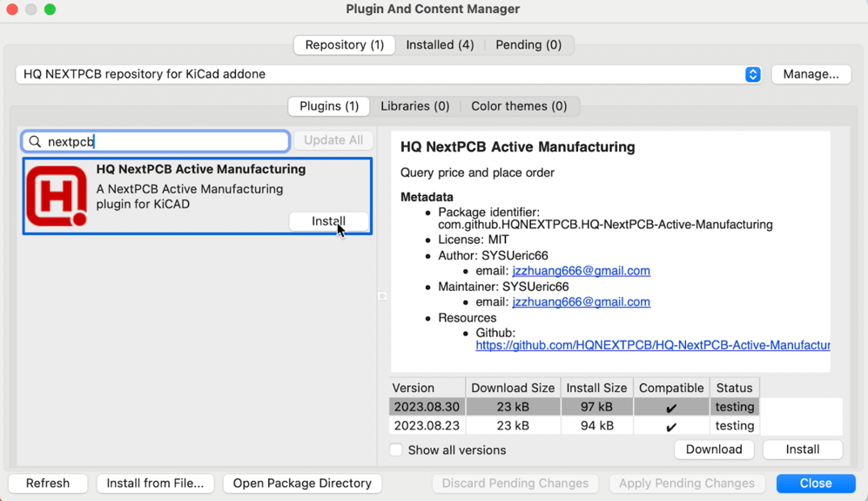Focus the nextpcb search field
The height and width of the screenshot is (501, 868).
click(x=156, y=142)
